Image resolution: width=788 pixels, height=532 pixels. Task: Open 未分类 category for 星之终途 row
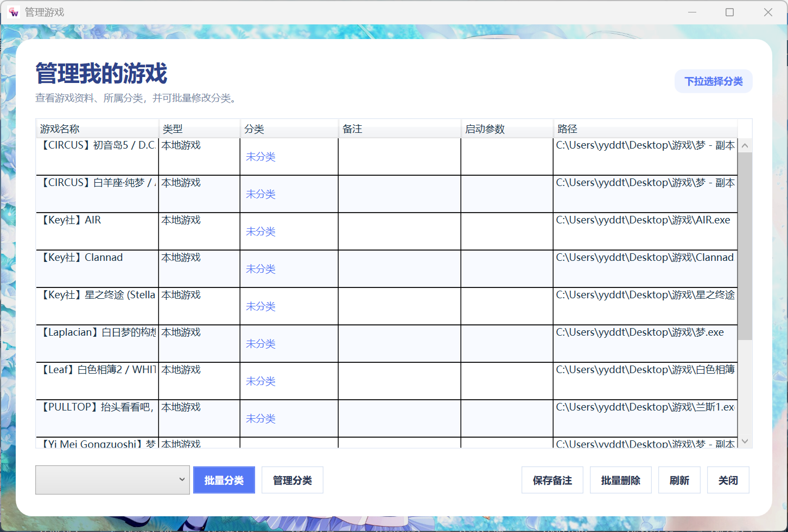261,306
